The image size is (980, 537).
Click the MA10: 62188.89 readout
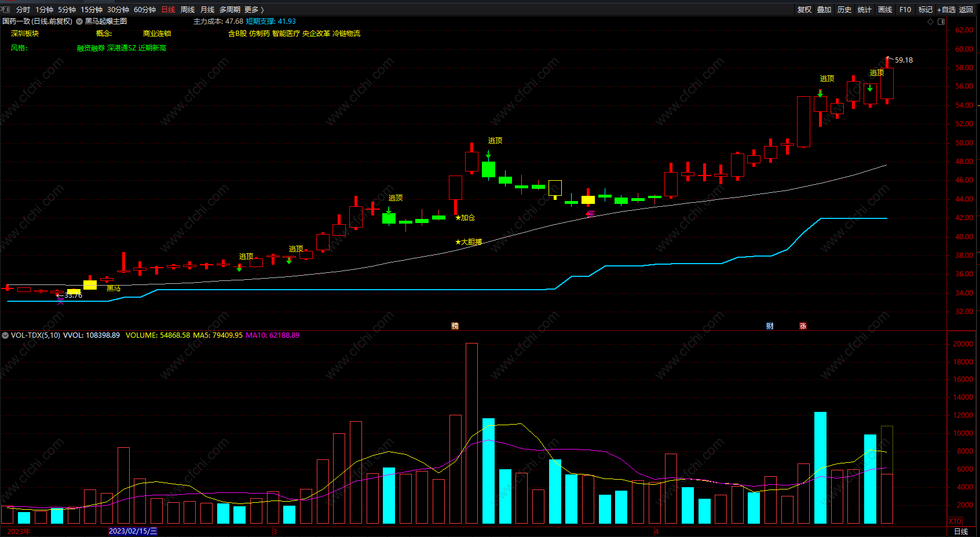coord(273,335)
